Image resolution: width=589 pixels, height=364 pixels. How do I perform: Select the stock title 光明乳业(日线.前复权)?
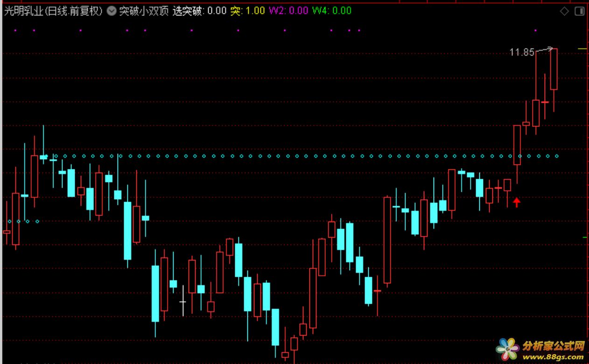pos(53,11)
